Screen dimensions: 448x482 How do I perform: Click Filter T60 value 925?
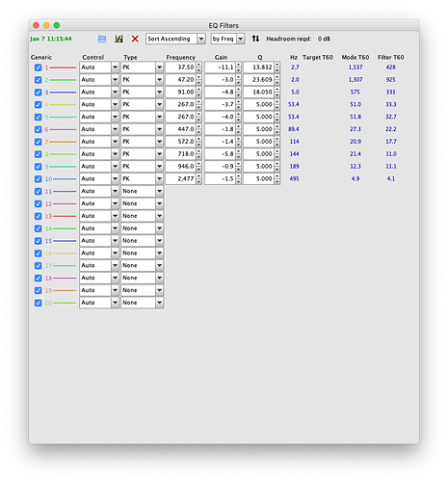tap(391, 80)
